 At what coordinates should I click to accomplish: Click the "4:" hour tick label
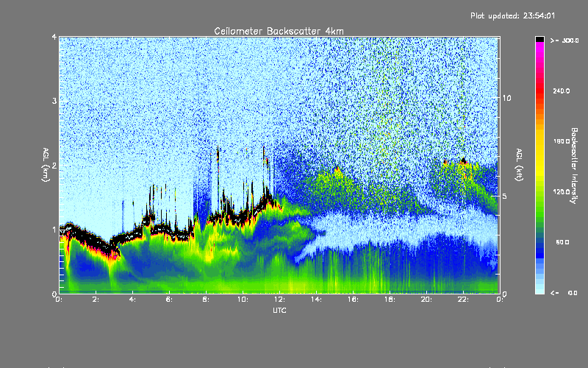[132, 300]
